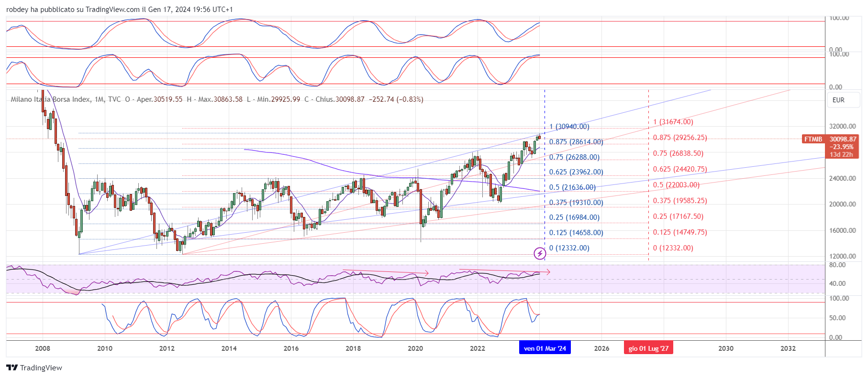Screen dimensions: 868x378
Task: Select the red 'gio 01 Lug '27' date marker
Action: 648,348
